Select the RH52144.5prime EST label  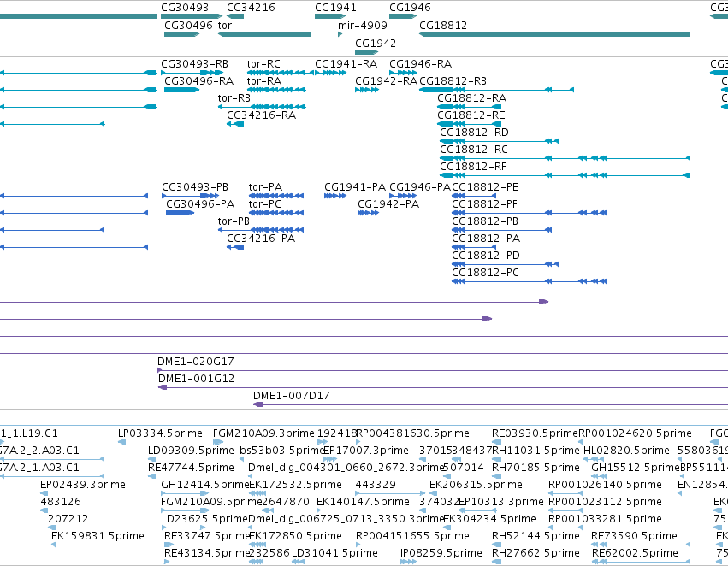coord(536,536)
